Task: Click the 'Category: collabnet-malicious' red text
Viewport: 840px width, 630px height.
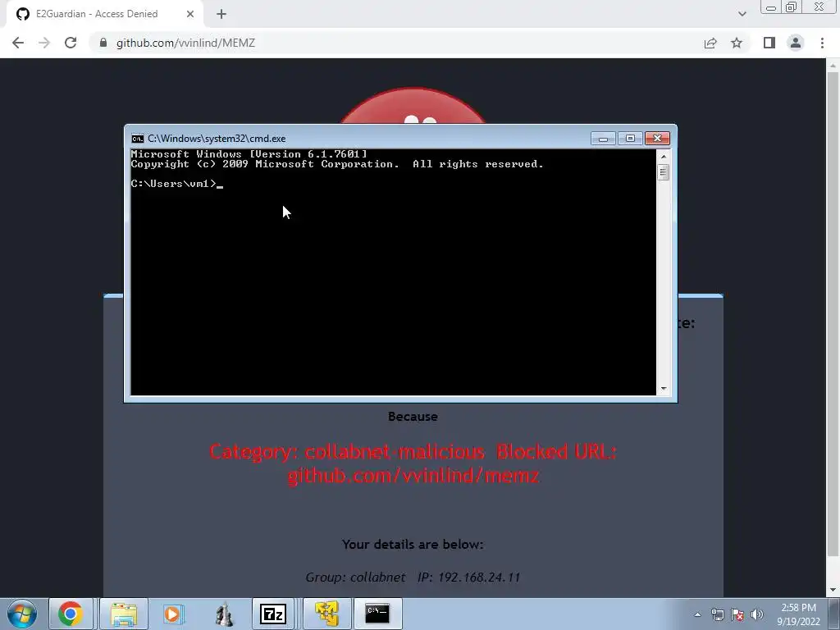Action: [347, 452]
